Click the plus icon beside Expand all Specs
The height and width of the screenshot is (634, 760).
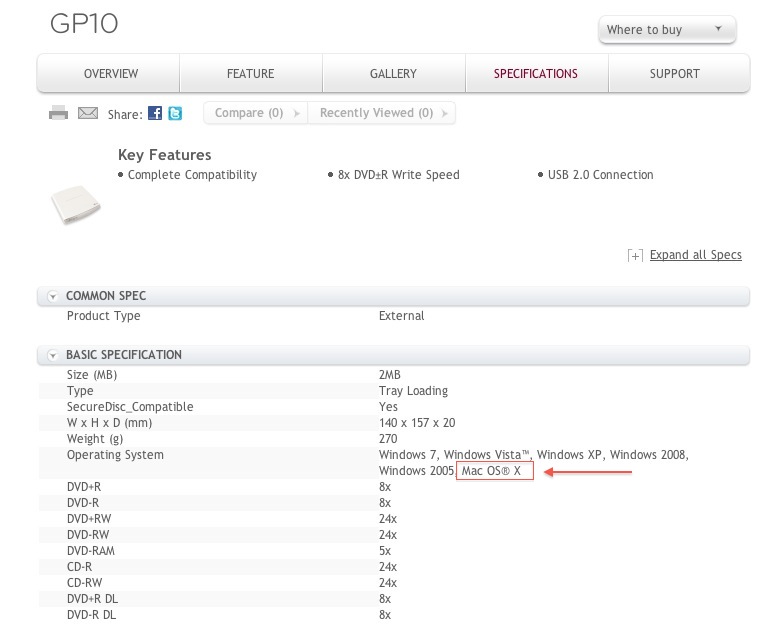[x=635, y=255]
